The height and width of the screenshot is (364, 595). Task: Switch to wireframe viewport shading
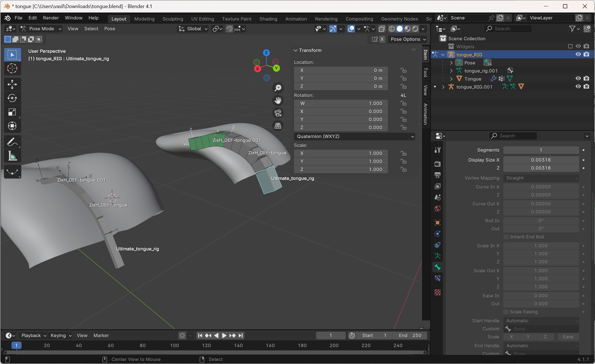pos(392,29)
